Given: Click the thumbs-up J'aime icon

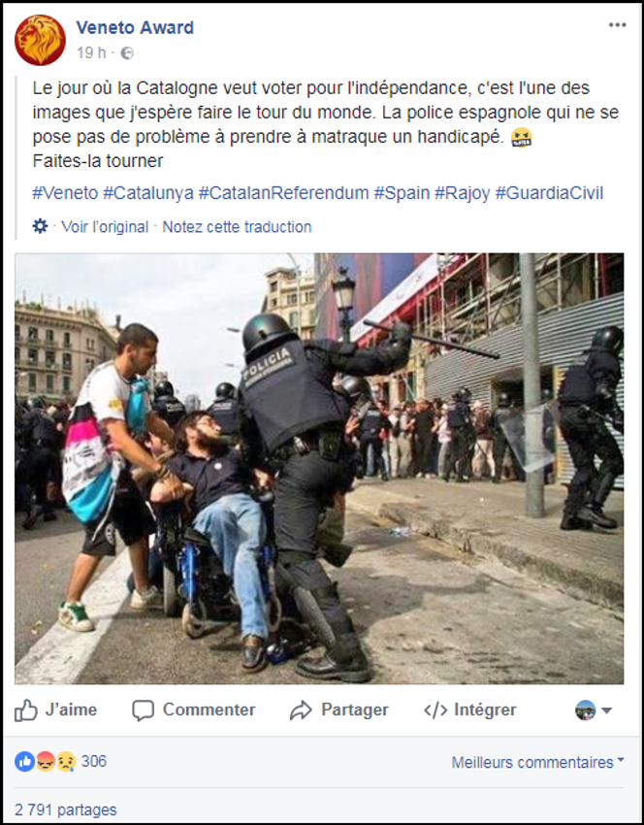Looking at the screenshot, I should coord(26,710).
